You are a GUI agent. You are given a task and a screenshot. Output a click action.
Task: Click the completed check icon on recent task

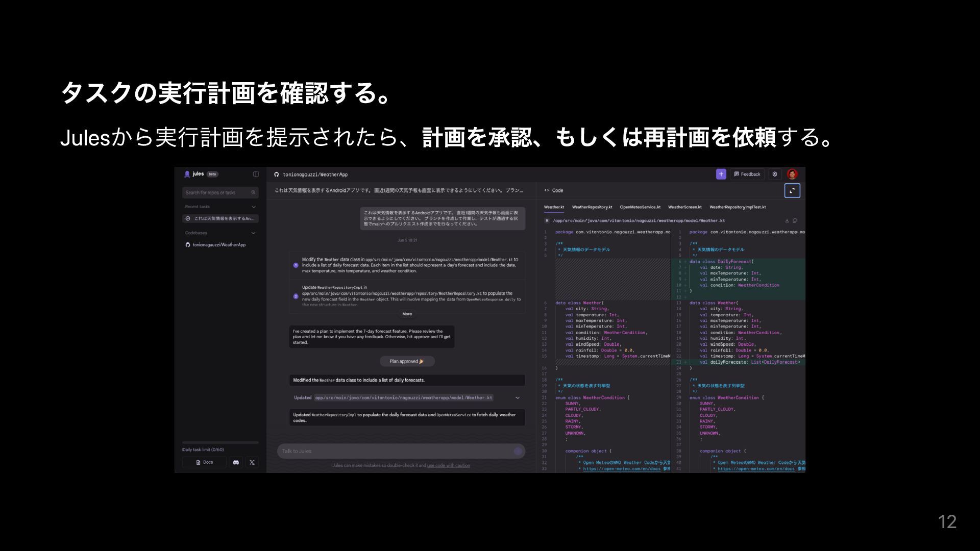(x=188, y=218)
